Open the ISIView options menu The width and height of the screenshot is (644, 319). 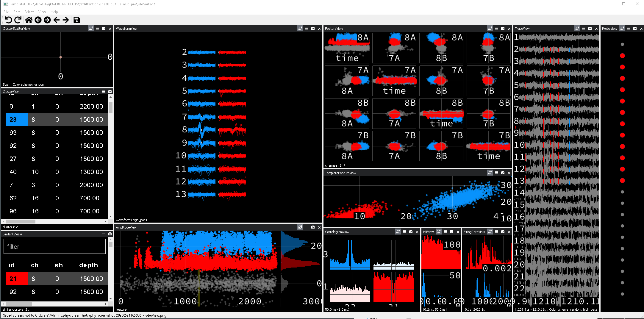point(445,232)
